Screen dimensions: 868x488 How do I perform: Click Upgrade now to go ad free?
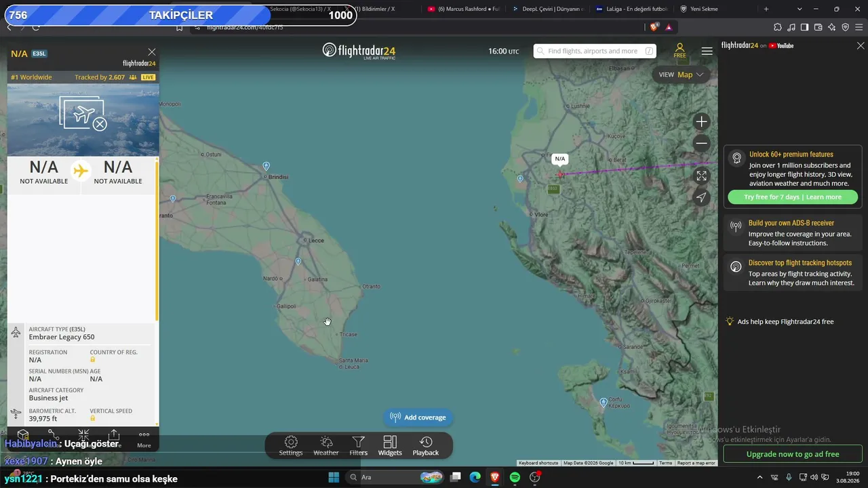(793, 454)
